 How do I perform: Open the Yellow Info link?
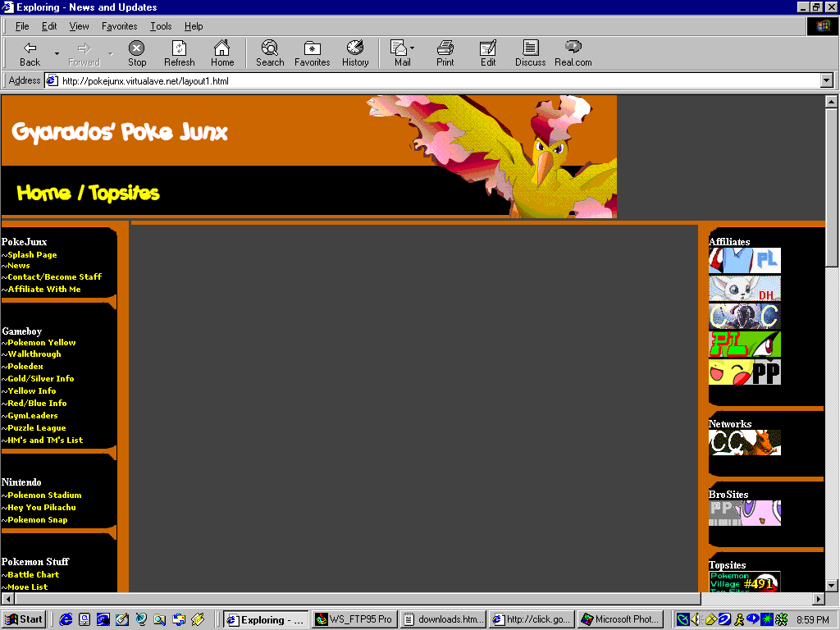click(x=32, y=391)
